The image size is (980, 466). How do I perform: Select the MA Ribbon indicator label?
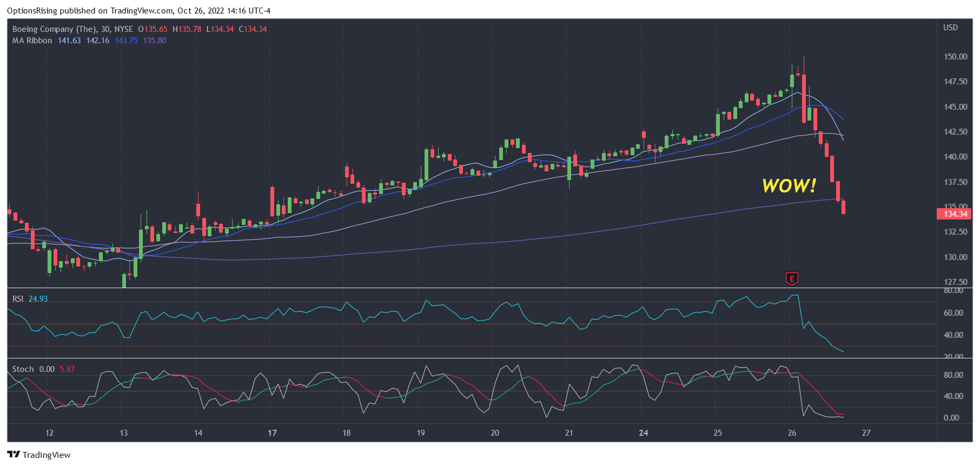click(32, 41)
